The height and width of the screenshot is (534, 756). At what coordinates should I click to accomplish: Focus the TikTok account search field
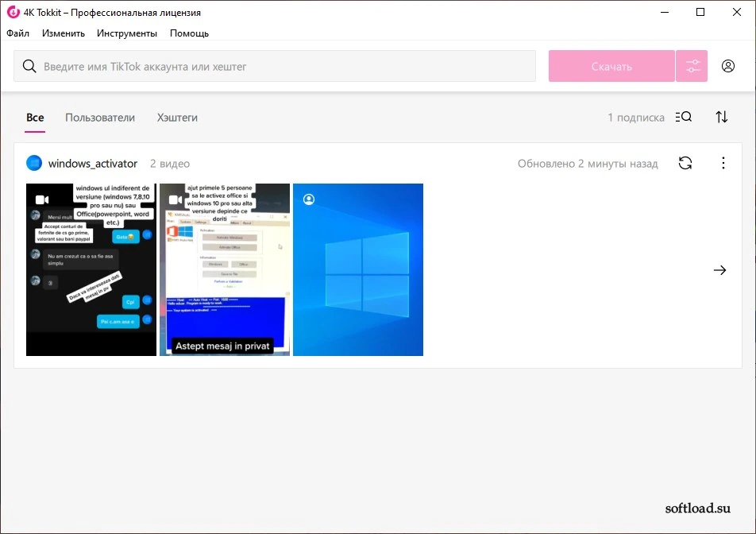pyautogui.click(x=275, y=66)
